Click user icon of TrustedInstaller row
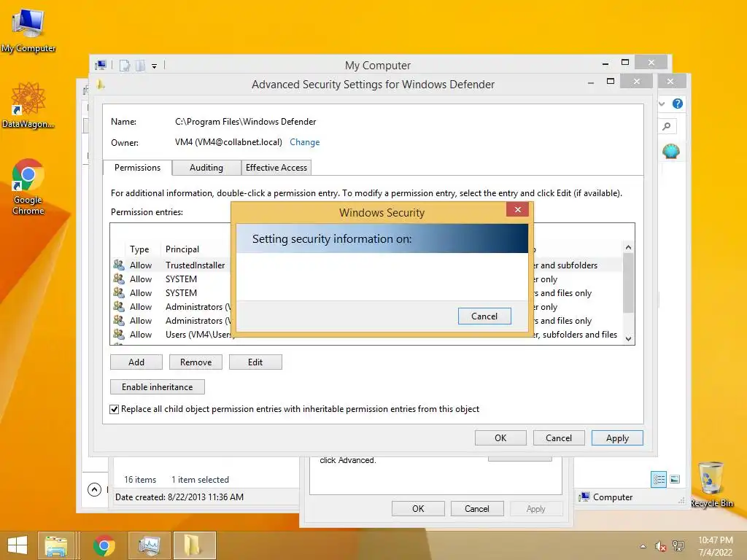The width and height of the screenshot is (747, 560). [x=119, y=265]
